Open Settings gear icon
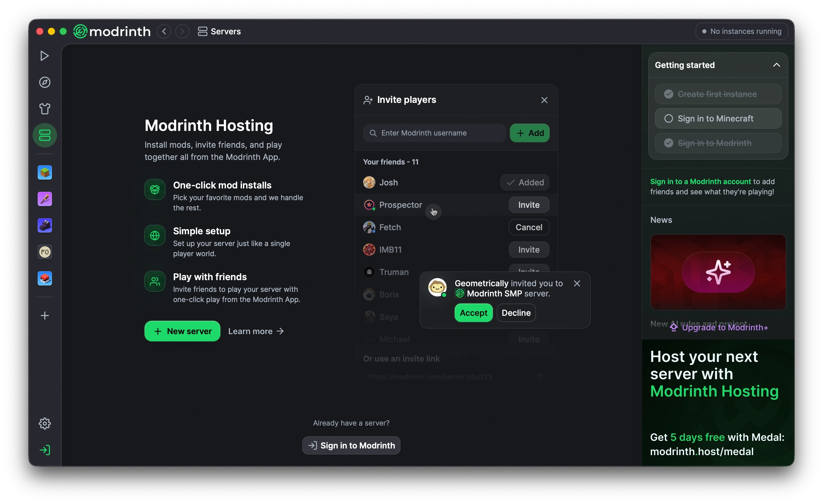Viewport: 823px width, 504px height. tap(44, 423)
